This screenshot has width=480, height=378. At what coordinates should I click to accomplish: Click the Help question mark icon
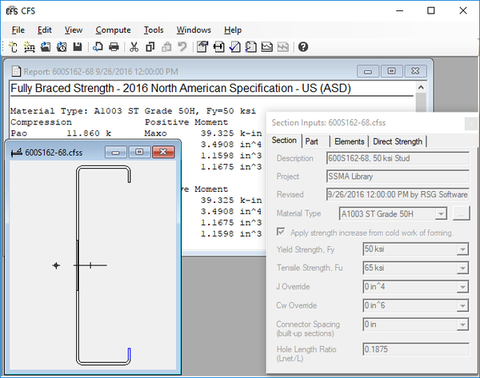[303, 47]
